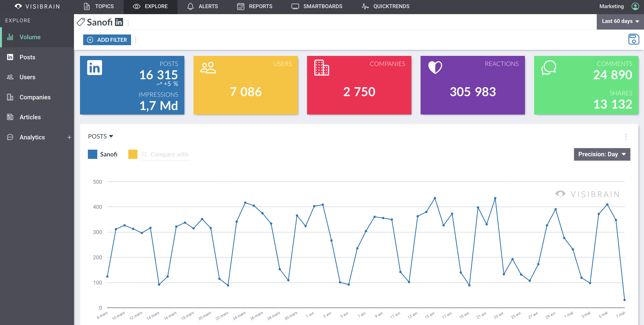The width and height of the screenshot is (644, 325).
Task: Select Posts in the sidebar
Action: (x=37, y=57)
